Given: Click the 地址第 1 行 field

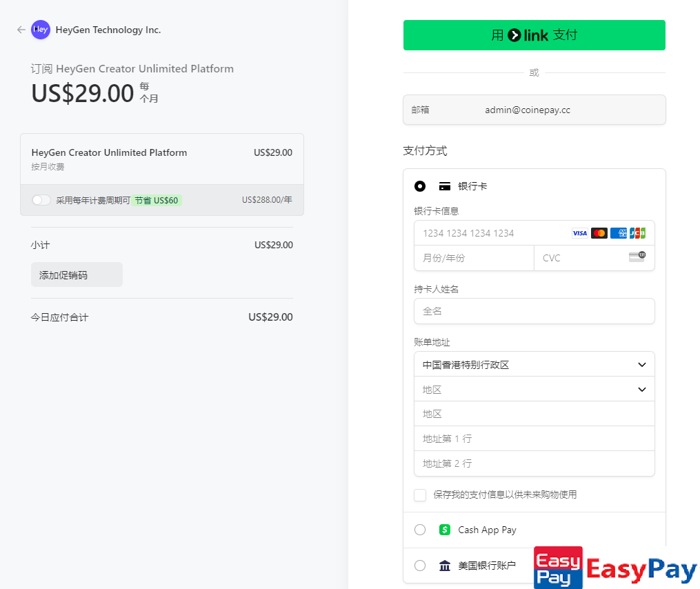Looking at the screenshot, I should [x=534, y=439].
